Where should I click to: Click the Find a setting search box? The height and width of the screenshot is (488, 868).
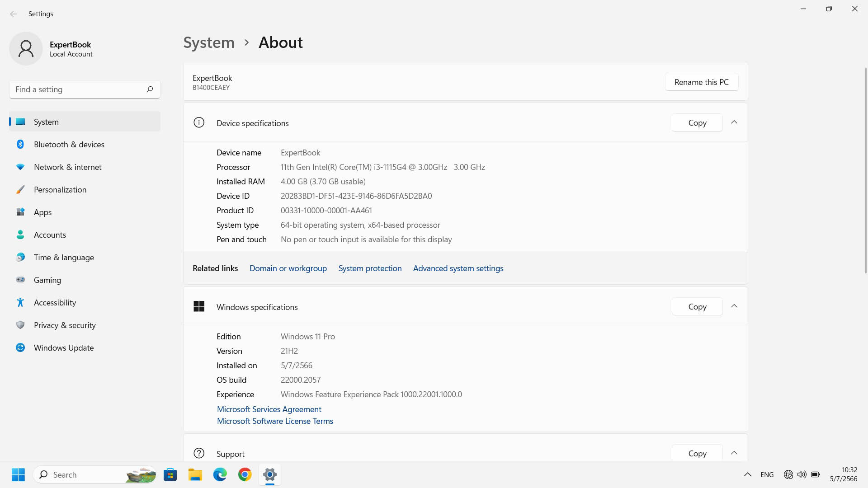click(85, 89)
